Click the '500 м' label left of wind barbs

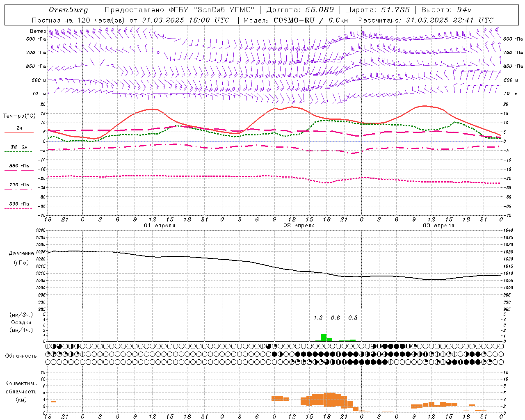click(x=39, y=80)
